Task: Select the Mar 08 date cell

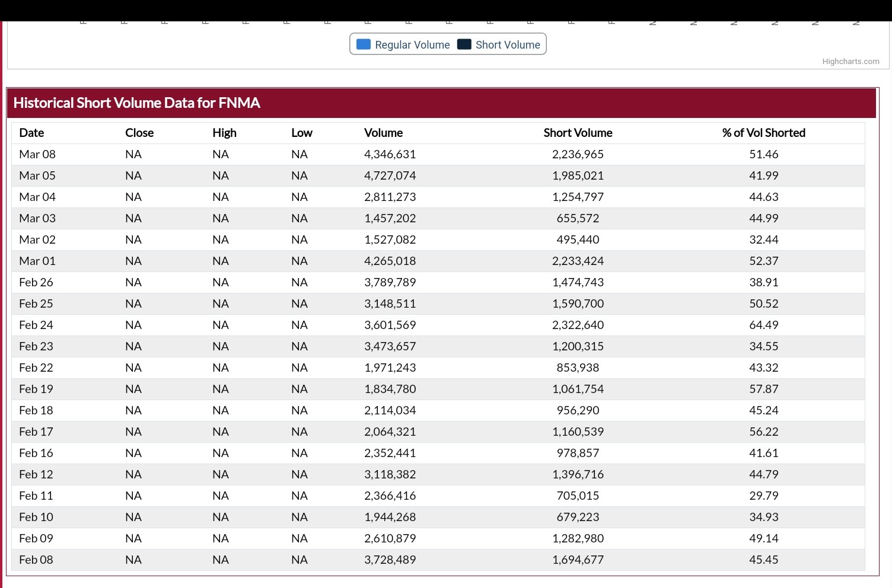Action: [x=37, y=154]
